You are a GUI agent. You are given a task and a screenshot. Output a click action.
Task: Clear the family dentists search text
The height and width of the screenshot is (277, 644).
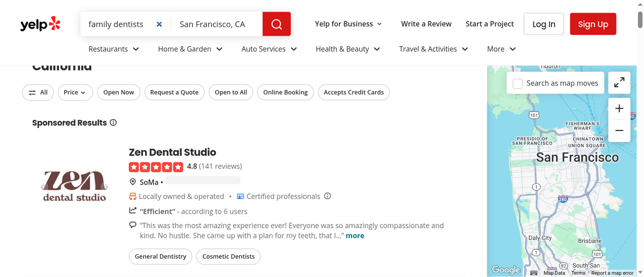[159, 24]
